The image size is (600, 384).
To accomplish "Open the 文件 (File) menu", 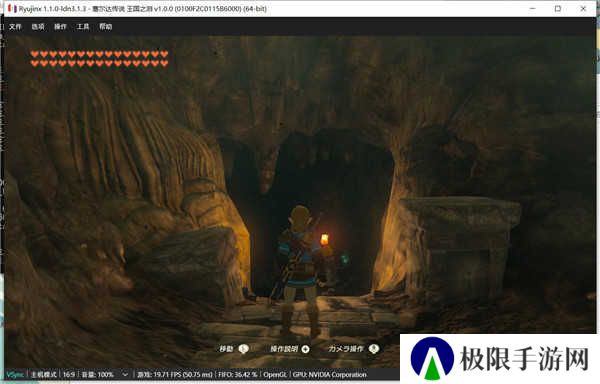I will click(15, 27).
